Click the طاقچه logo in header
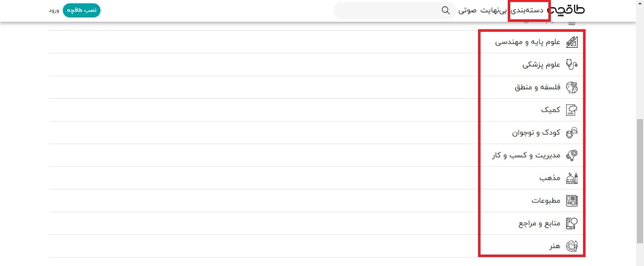Image resolution: width=644 pixels, height=266 pixels. pyautogui.click(x=567, y=10)
